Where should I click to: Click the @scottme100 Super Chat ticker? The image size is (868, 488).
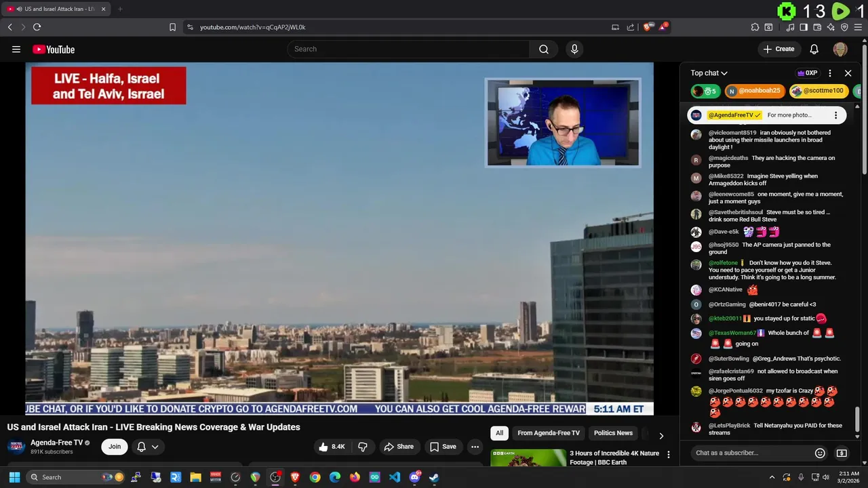click(x=818, y=91)
